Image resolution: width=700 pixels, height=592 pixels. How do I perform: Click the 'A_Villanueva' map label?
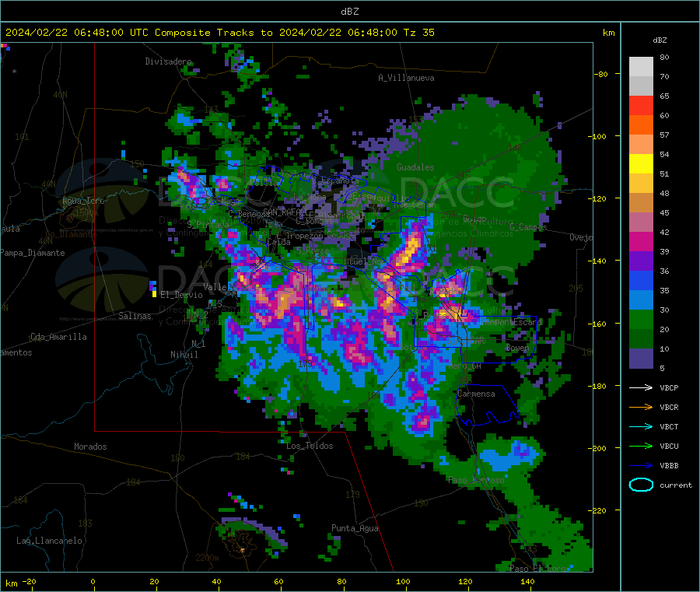(x=406, y=78)
